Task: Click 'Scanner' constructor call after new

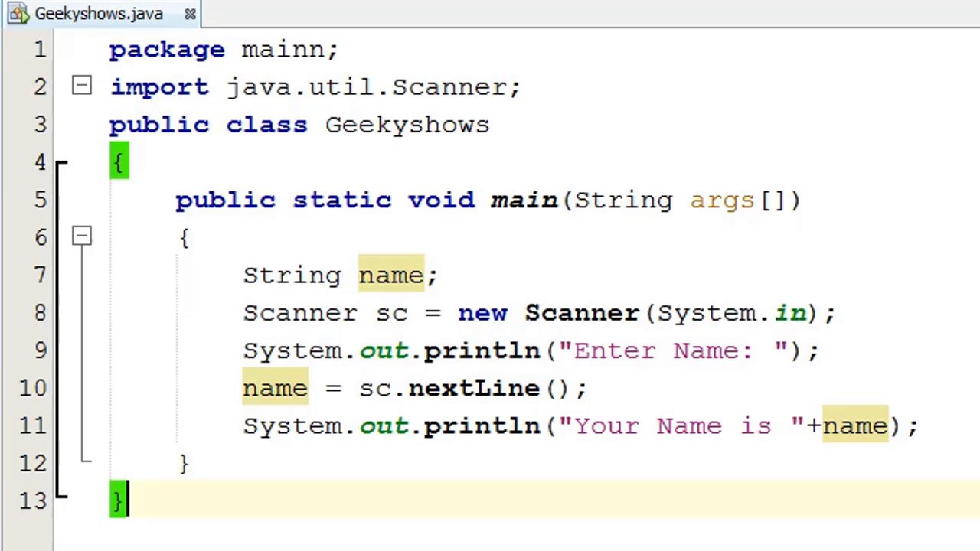Action: 582,313
